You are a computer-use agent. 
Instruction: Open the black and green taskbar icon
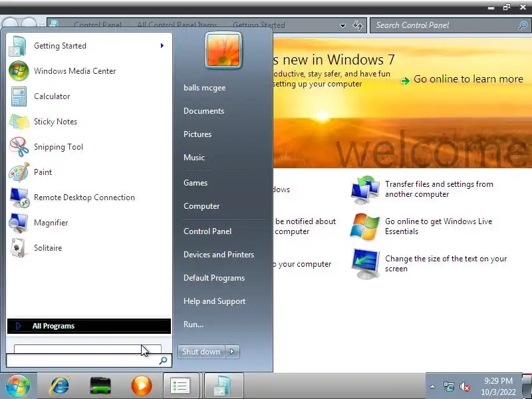[100, 386]
